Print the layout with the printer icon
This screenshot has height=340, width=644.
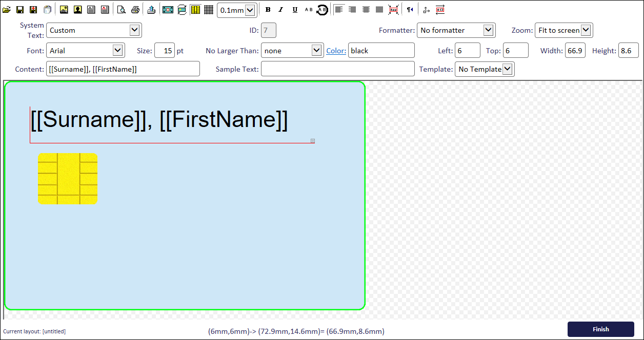coord(135,9)
